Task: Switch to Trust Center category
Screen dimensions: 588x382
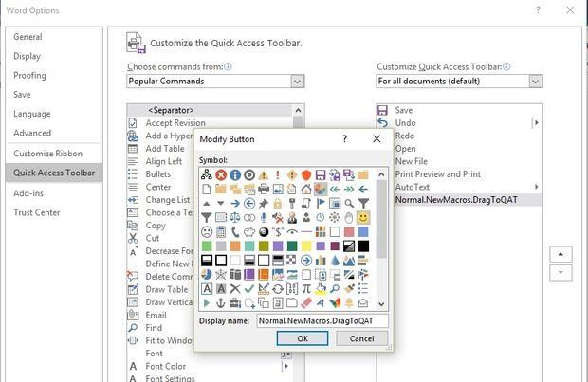Action: [x=37, y=212]
